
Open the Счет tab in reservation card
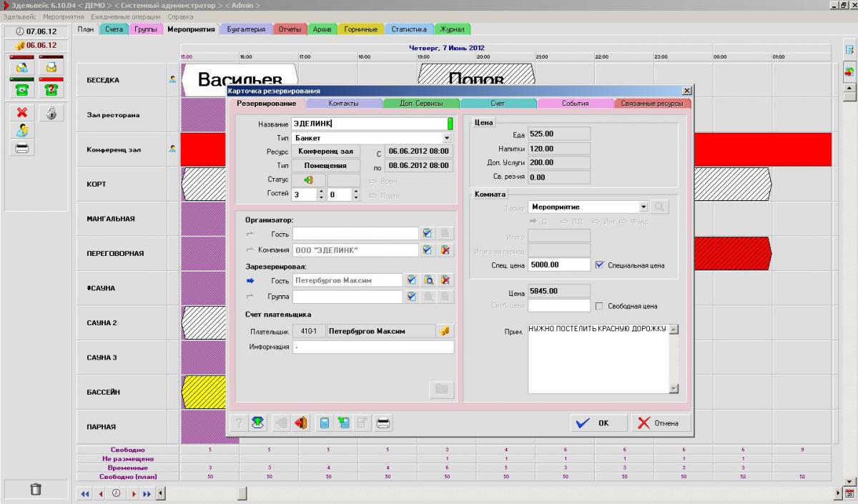pyautogui.click(x=498, y=104)
